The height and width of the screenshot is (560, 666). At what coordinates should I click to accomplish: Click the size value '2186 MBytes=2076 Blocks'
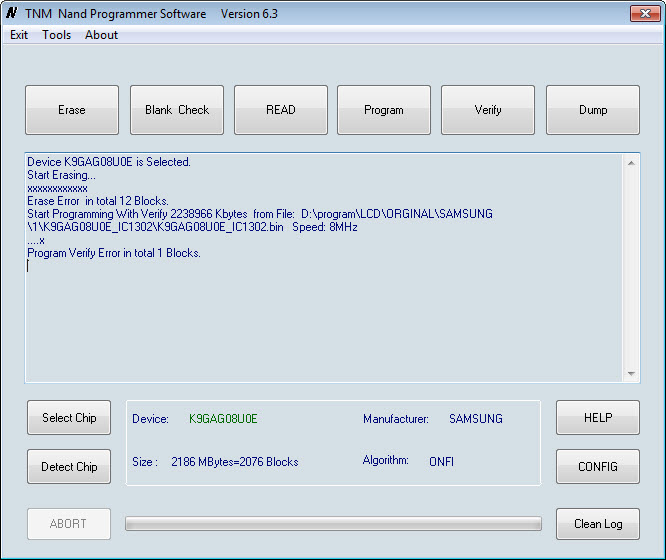click(235, 462)
